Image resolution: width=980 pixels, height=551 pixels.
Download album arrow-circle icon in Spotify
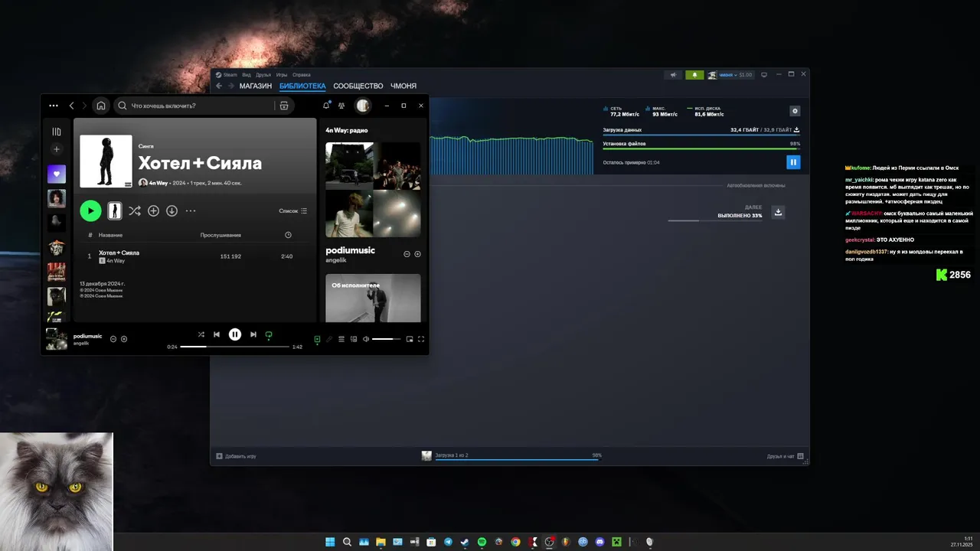[x=171, y=210]
